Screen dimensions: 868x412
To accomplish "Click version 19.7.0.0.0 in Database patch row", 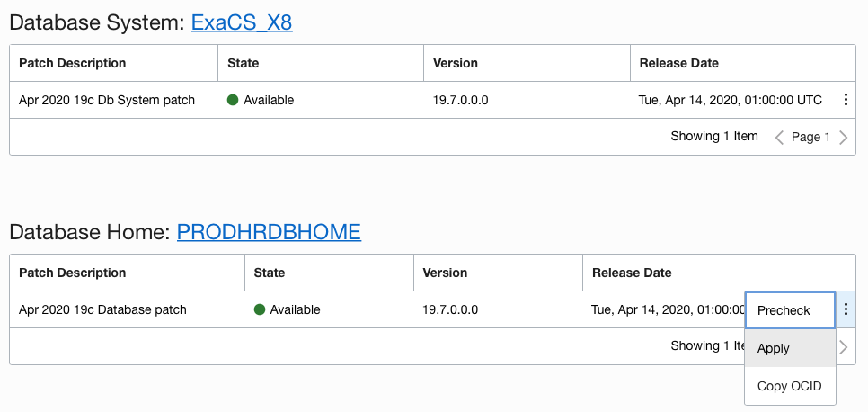I will [x=450, y=309].
